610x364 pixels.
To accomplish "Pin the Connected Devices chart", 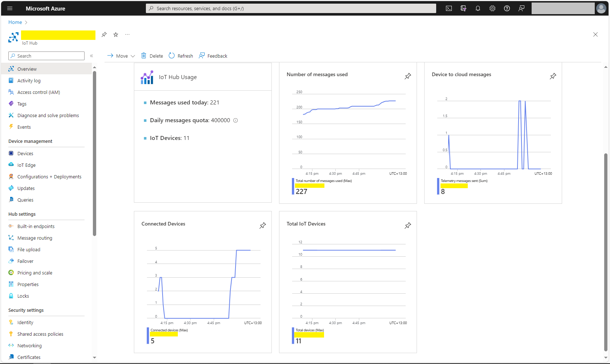I will pos(263,226).
